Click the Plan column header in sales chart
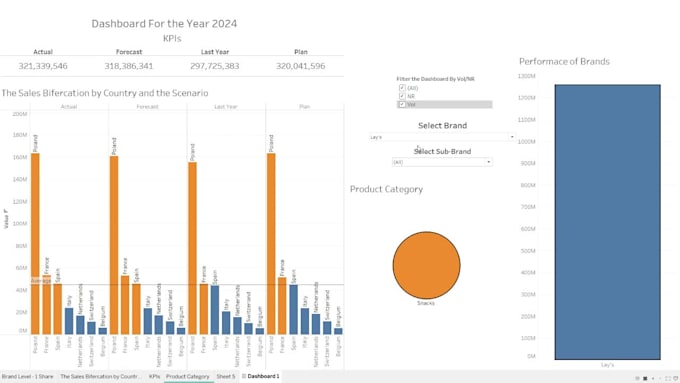The width and height of the screenshot is (680, 383). 304,107
